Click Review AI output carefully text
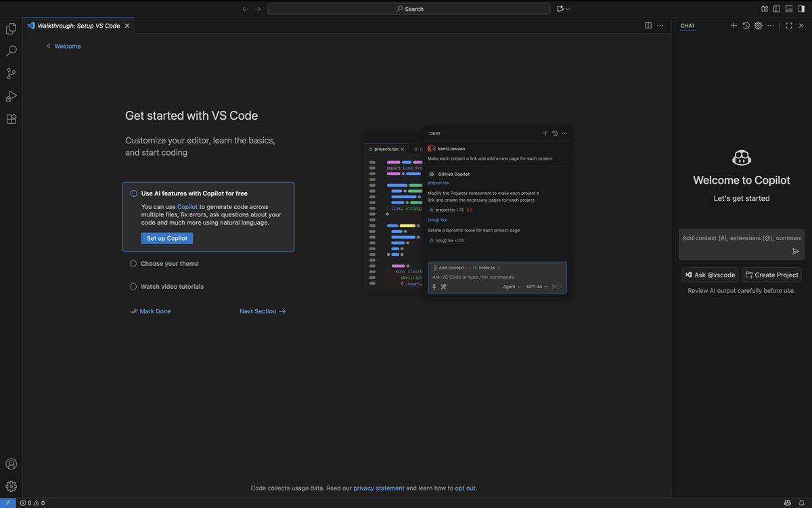The image size is (812, 508). click(742, 291)
